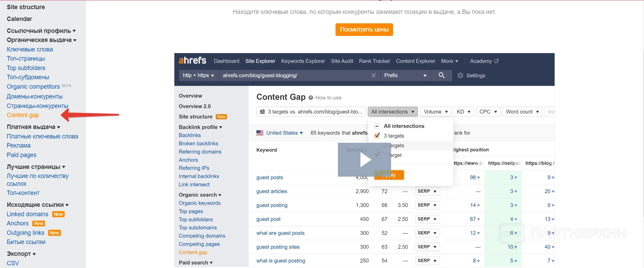Toggle the All intersections checkbox
This screenshot has height=268, width=644.
pos(377,126)
